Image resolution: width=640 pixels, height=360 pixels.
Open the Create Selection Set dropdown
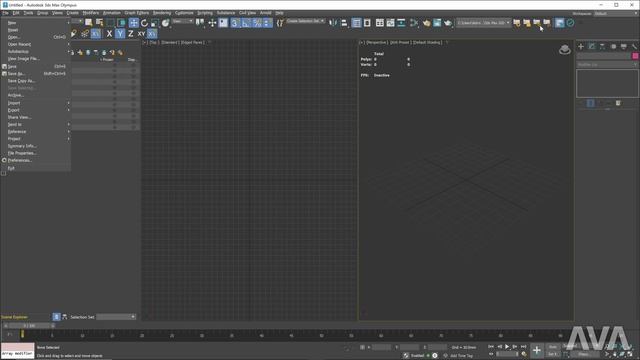[305, 21]
